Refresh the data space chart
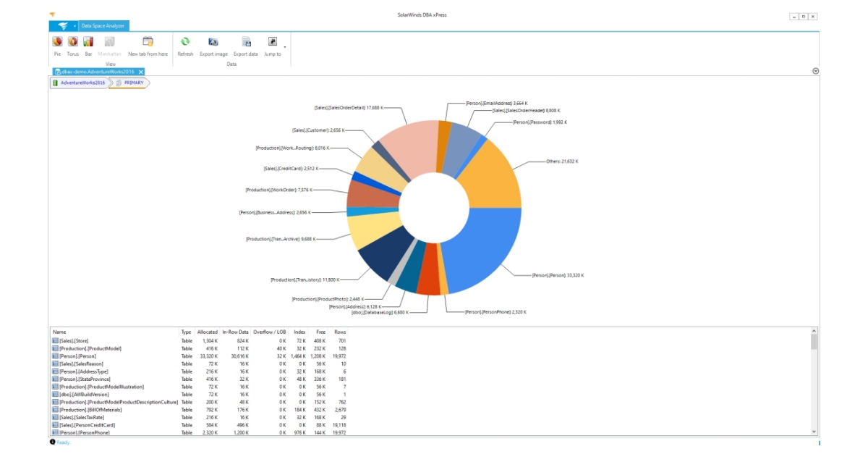This screenshot has width=868, height=454. point(184,41)
